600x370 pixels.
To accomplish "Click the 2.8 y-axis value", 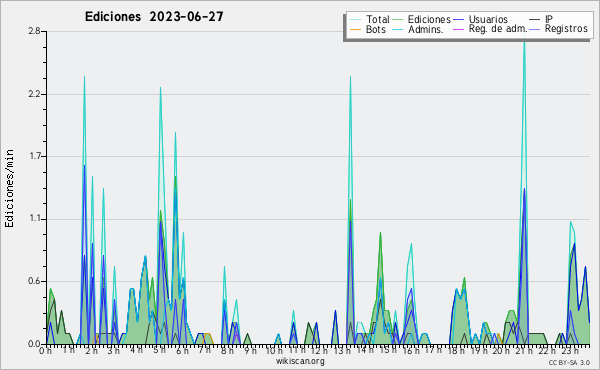I will tap(34, 31).
